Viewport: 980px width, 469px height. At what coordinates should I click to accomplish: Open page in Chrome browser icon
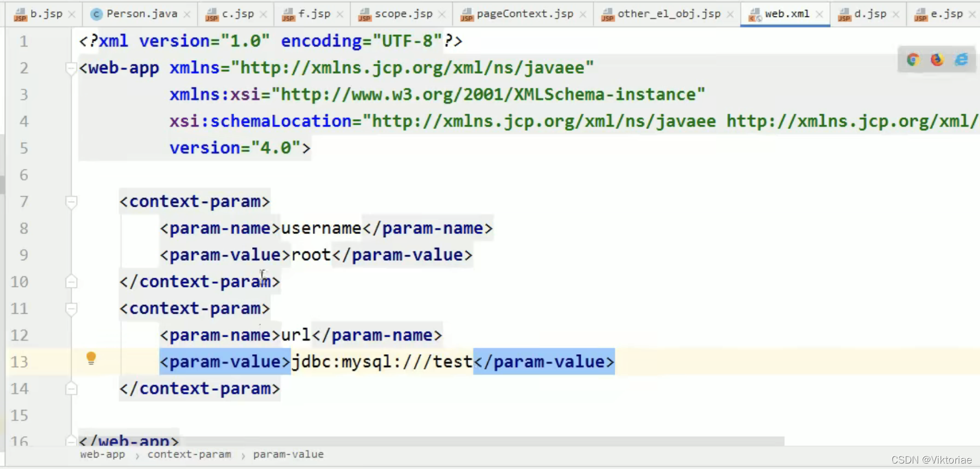[913, 60]
